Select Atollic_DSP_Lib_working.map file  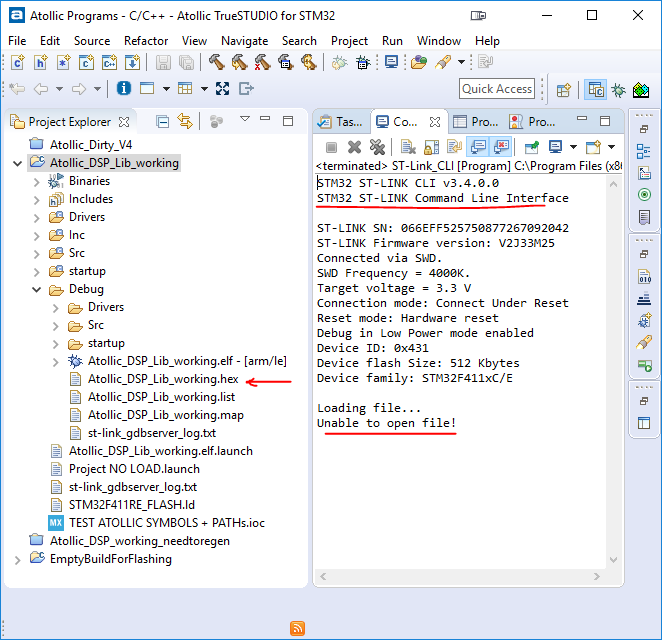[x=166, y=415]
